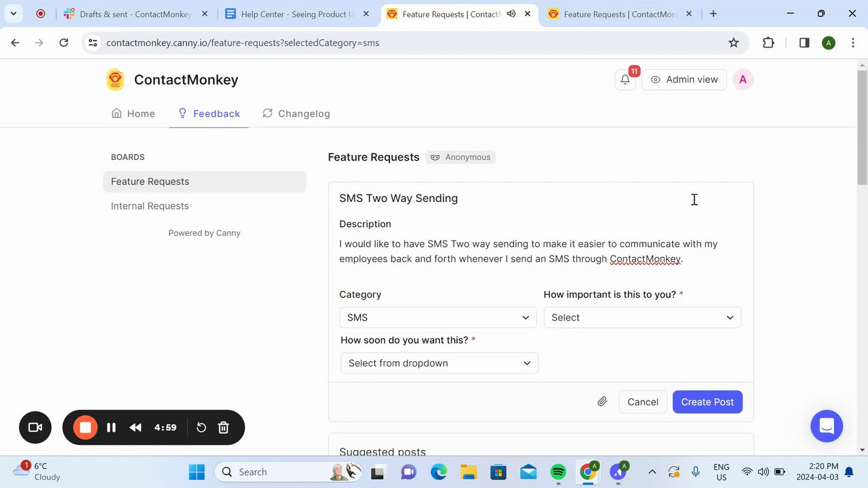Image resolution: width=868 pixels, height=488 pixels.
Task: Click the Create Post button
Action: click(707, 402)
